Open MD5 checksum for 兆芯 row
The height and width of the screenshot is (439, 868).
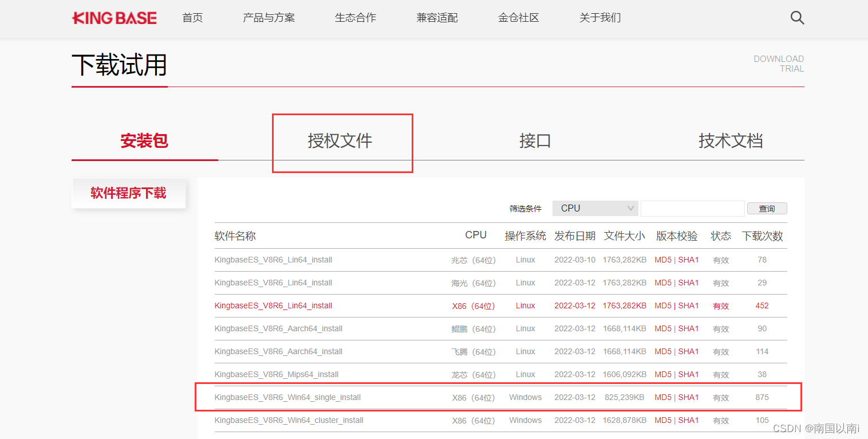663,260
